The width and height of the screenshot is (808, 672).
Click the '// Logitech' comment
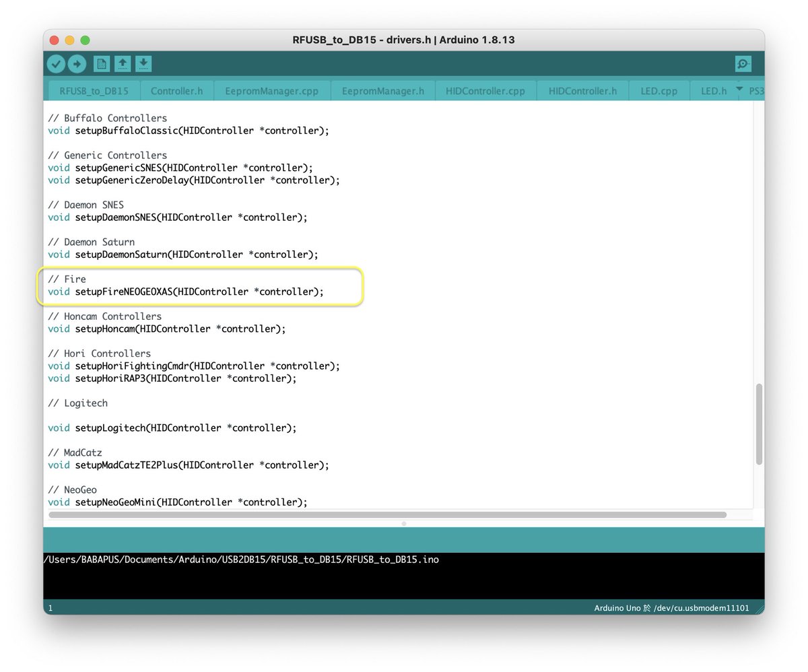[78, 403]
